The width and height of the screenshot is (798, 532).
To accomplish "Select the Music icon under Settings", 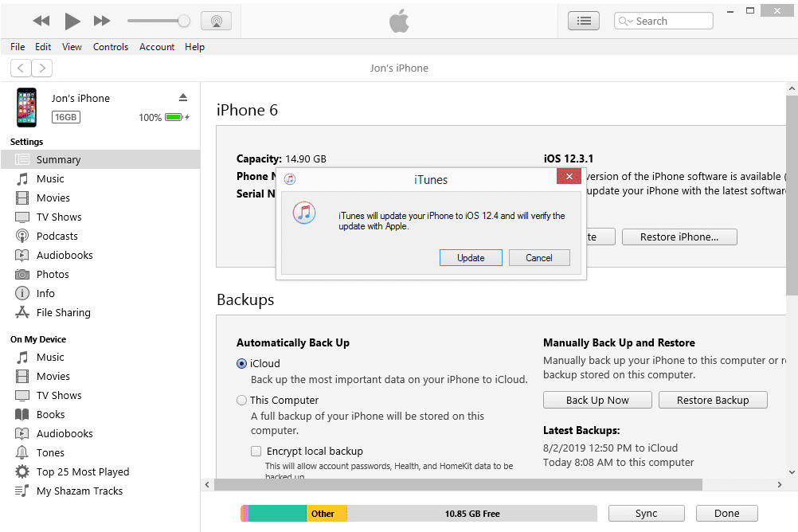I will tap(22, 178).
